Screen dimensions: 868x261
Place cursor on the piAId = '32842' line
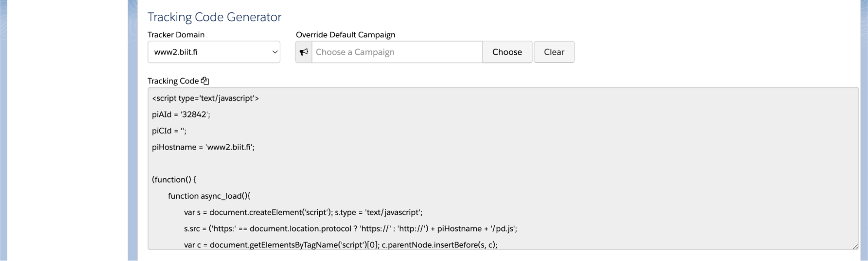pyautogui.click(x=181, y=115)
